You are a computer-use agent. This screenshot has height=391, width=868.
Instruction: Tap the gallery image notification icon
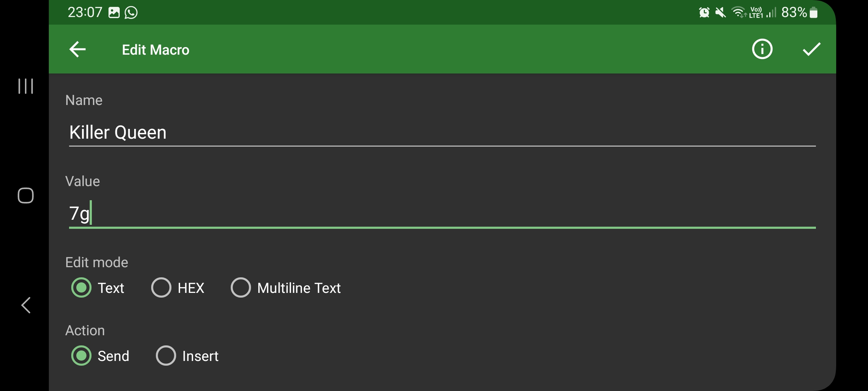click(114, 13)
